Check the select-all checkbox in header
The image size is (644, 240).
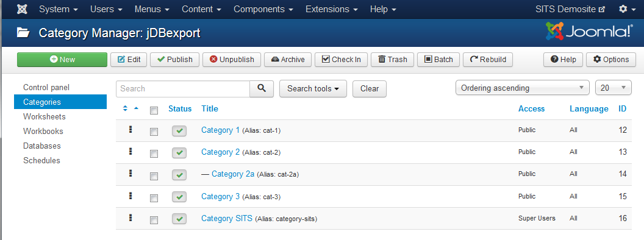[x=154, y=110]
